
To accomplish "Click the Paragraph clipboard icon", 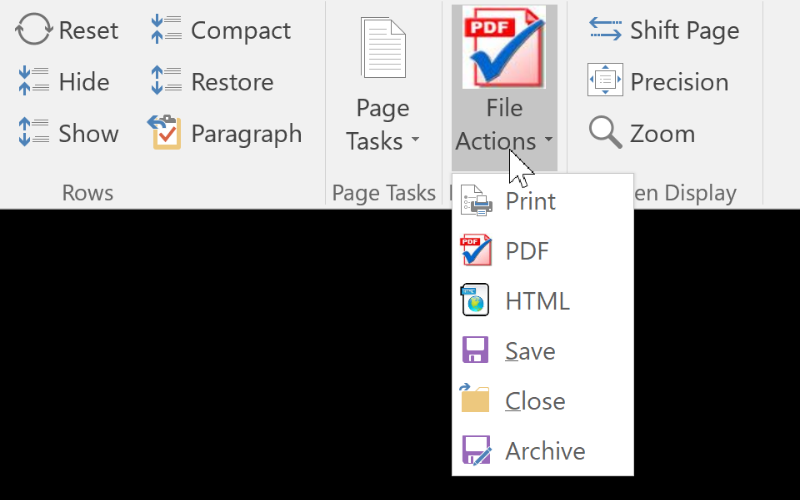I will 165,133.
